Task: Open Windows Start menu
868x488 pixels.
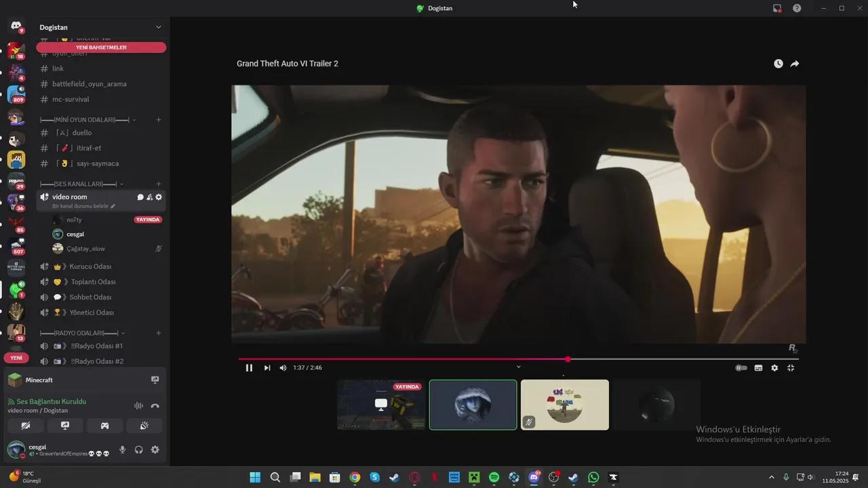Action: [x=255, y=477]
